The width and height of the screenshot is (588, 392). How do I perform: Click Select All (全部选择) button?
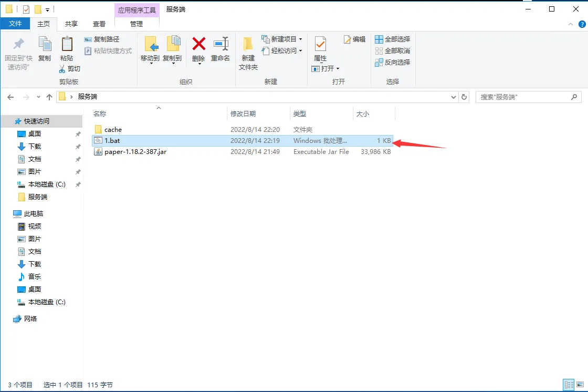[392, 39]
